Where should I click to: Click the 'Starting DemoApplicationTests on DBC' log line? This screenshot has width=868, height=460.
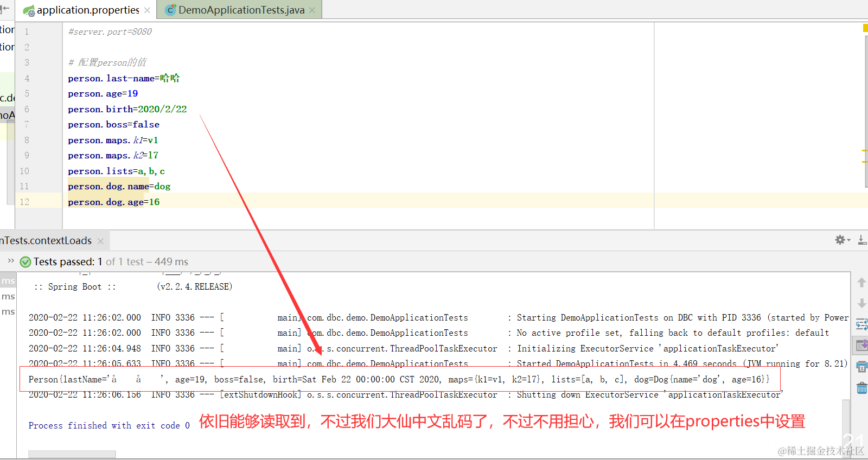click(x=438, y=317)
